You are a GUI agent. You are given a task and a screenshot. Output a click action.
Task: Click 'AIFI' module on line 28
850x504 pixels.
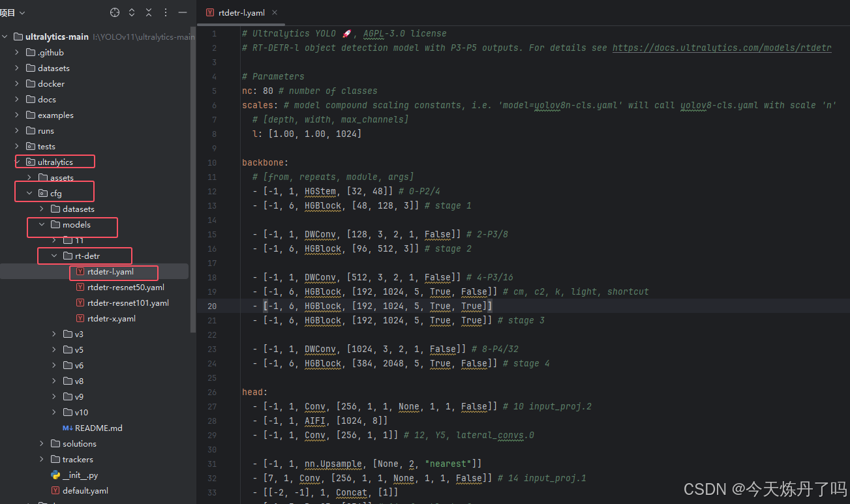click(x=315, y=421)
